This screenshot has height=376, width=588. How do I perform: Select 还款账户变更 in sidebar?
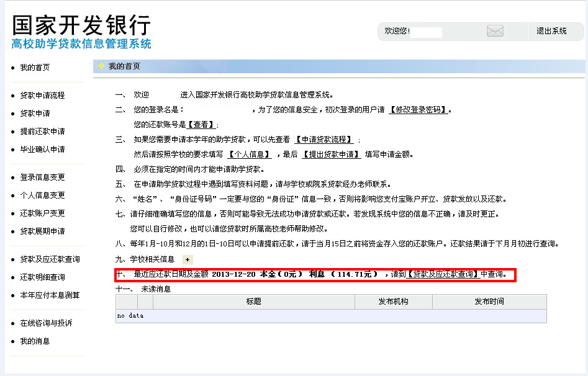click(x=42, y=213)
